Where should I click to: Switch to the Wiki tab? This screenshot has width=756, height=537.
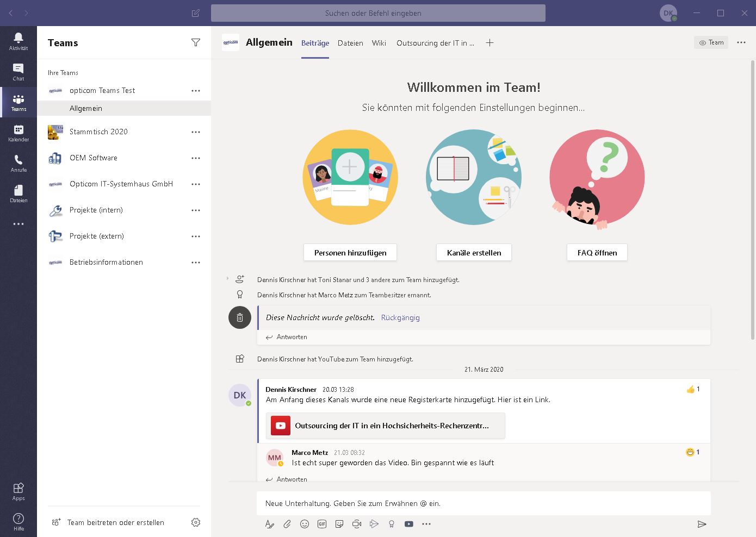click(x=379, y=43)
